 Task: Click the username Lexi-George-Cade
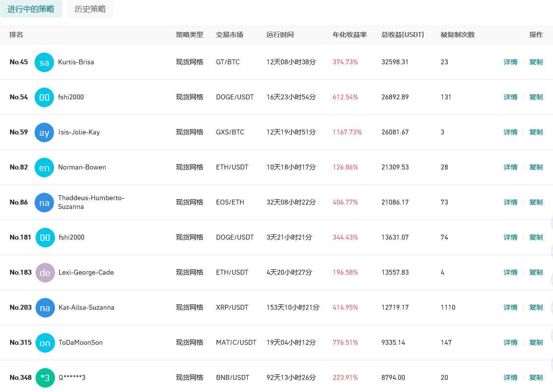click(x=86, y=272)
